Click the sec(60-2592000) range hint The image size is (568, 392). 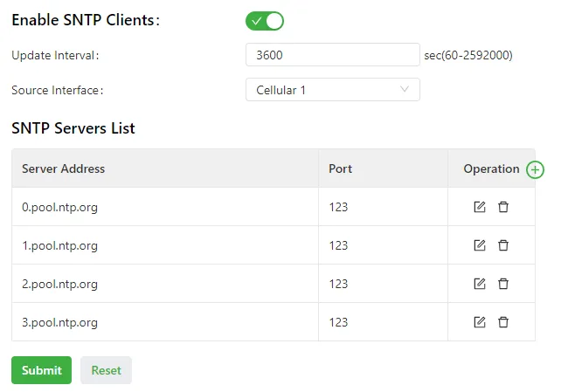point(468,55)
